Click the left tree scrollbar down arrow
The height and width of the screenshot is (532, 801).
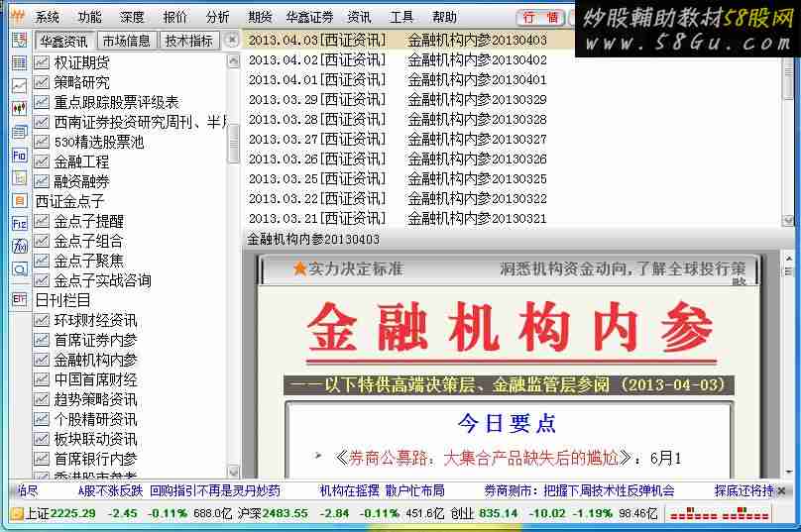point(233,472)
